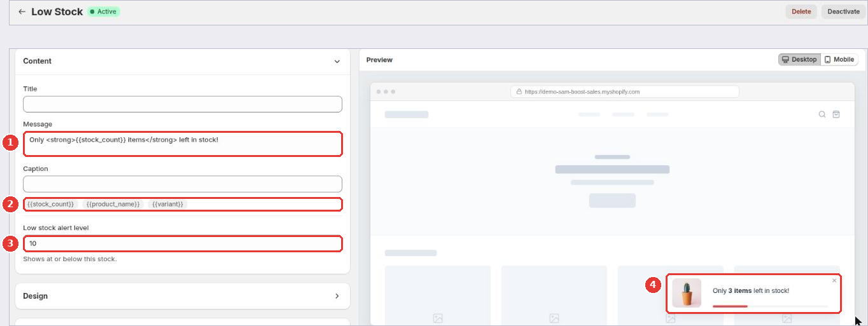Screen dimensions: 868x326
Task: Click the preview URL address bar
Action: click(624, 92)
